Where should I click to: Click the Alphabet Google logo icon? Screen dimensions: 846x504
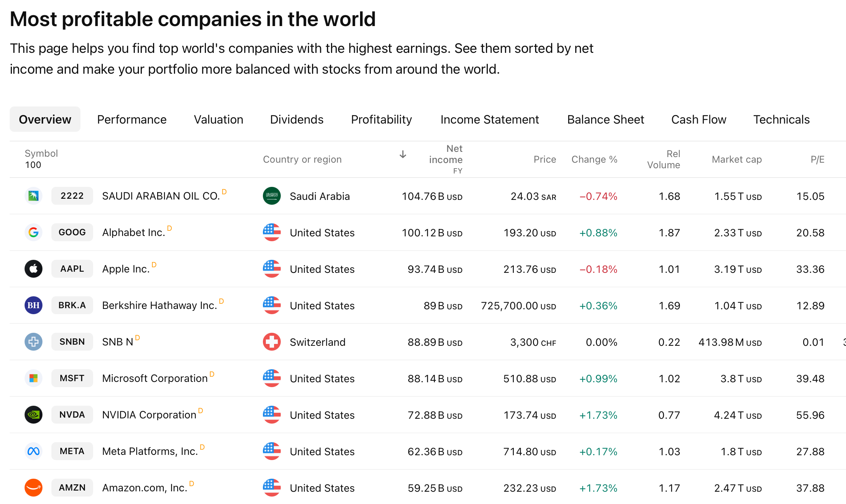[x=34, y=232]
